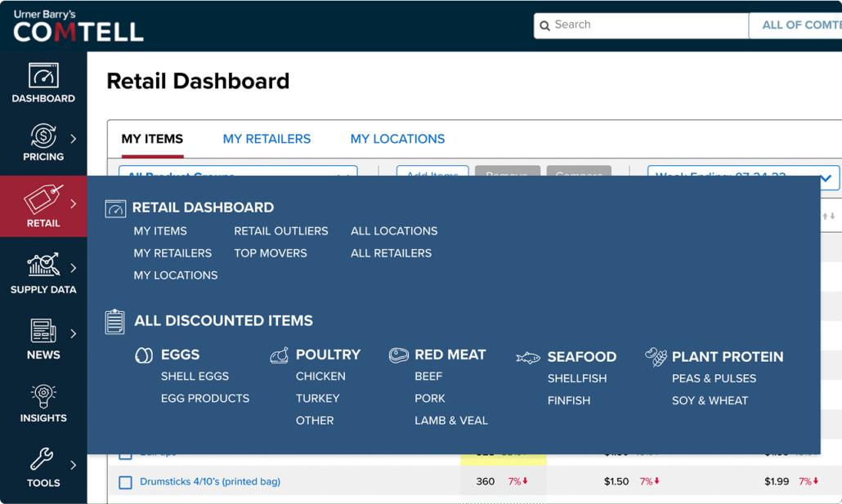Open the Drumsticks 4/10's (printed bag) link
This screenshot has height=504, width=842.
[x=210, y=481]
